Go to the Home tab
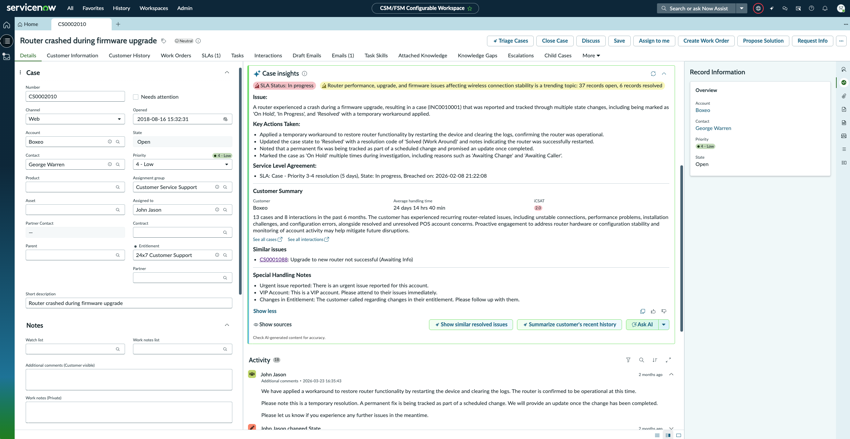 [27, 24]
